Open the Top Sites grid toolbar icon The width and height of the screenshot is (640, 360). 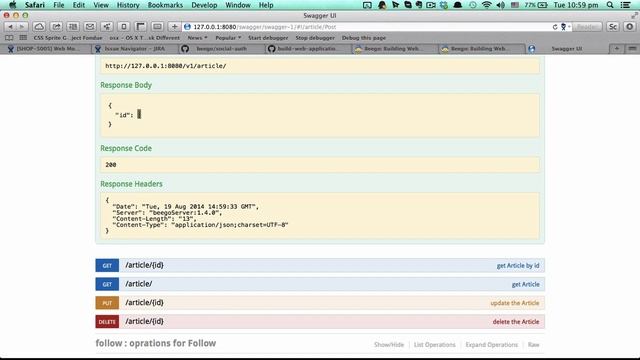pos(73,27)
